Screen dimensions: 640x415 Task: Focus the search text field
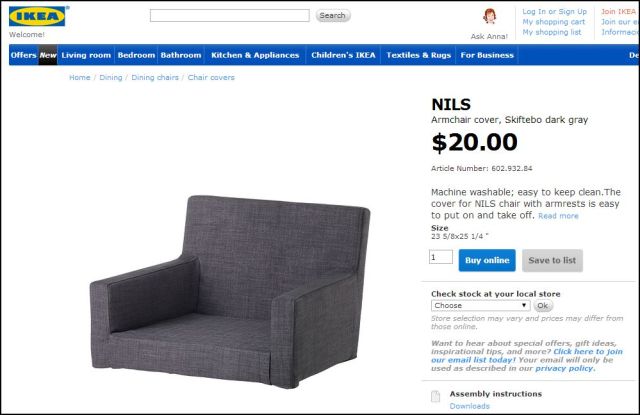[230, 16]
